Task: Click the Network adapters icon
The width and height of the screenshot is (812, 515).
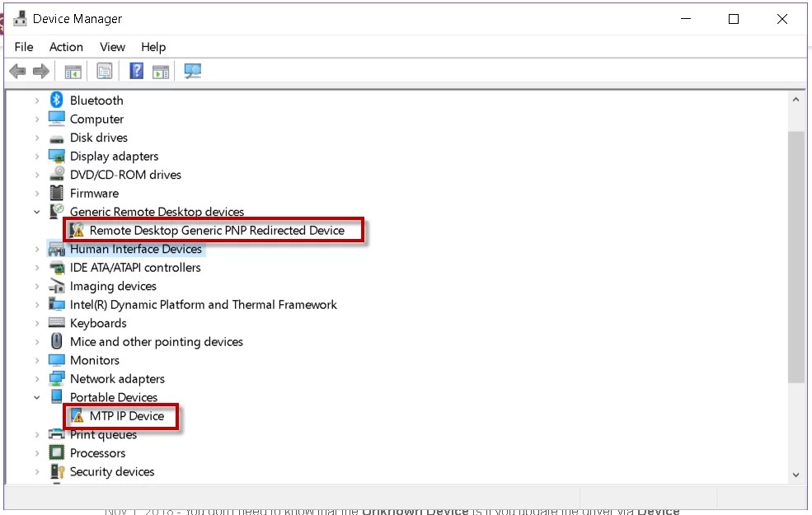Action: pyautogui.click(x=56, y=379)
